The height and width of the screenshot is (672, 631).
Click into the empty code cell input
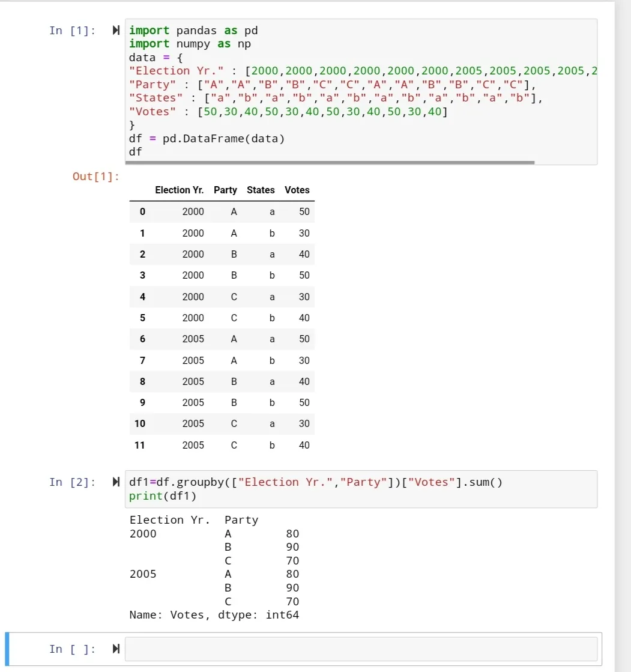pos(361,649)
